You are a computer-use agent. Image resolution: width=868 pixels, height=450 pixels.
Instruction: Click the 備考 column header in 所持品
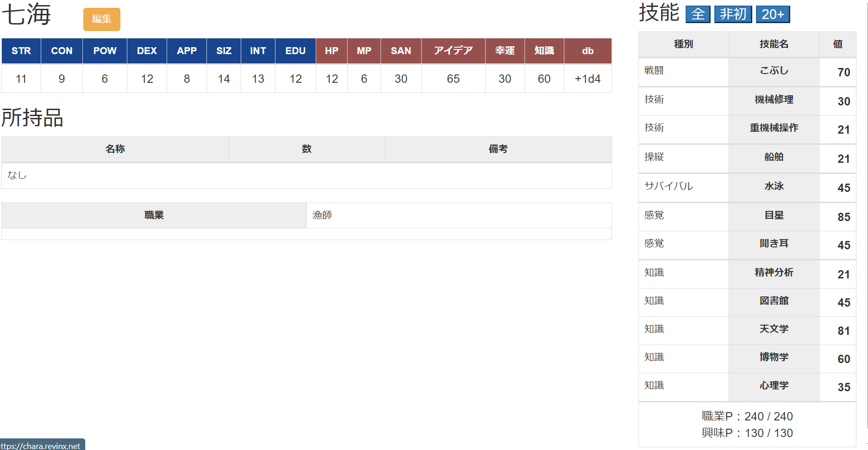point(498,149)
